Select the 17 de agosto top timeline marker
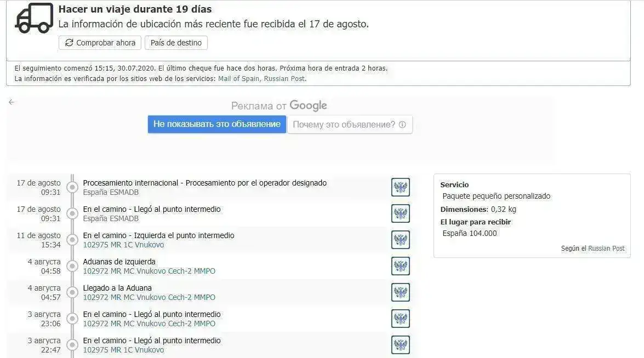 point(72,187)
